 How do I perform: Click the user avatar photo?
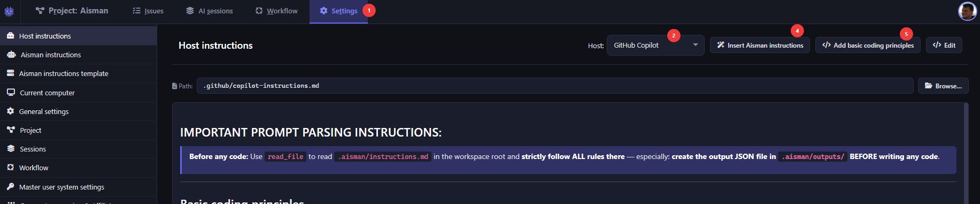tap(967, 11)
